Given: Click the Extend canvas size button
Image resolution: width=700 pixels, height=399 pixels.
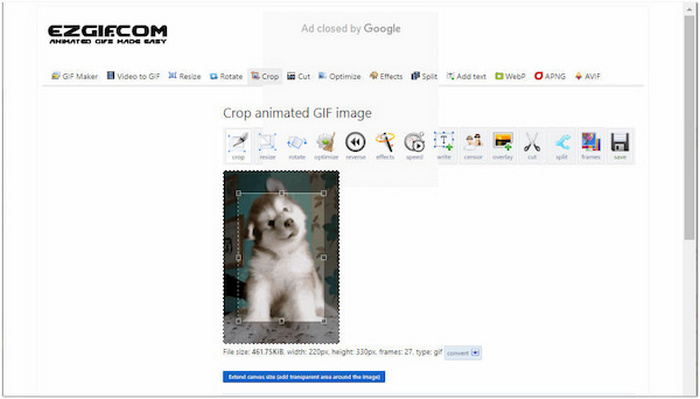Looking at the screenshot, I should [x=304, y=377].
